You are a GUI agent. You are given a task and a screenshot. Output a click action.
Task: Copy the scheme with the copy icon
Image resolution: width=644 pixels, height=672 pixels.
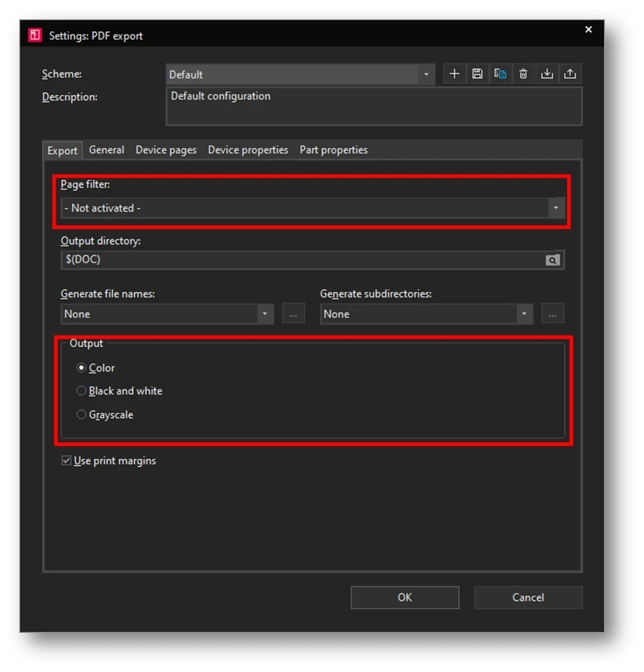(500, 74)
